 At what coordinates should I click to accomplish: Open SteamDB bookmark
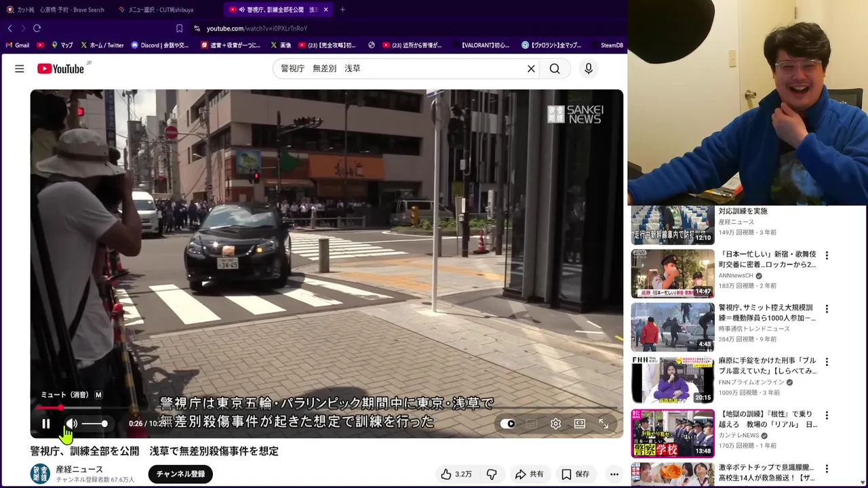[608, 45]
